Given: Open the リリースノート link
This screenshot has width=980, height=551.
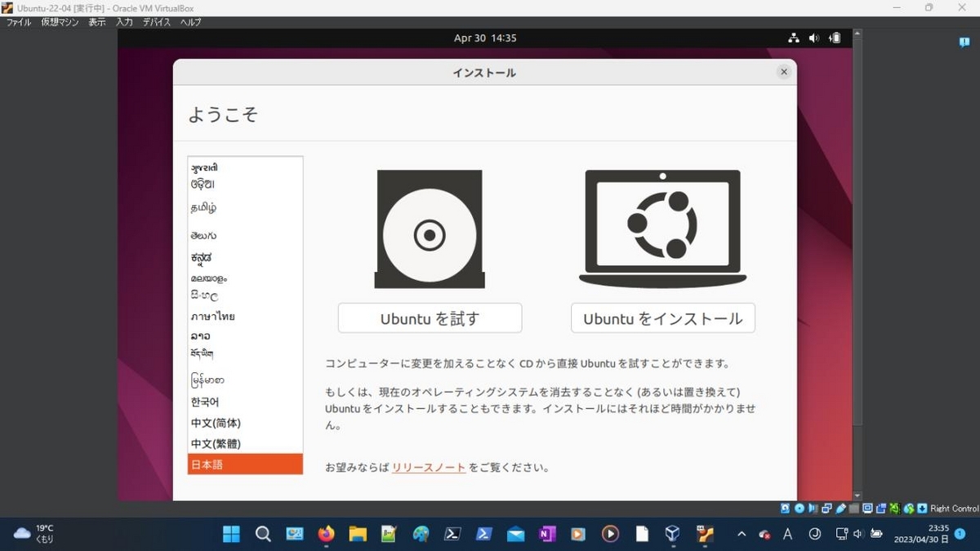Looking at the screenshot, I should 429,468.
